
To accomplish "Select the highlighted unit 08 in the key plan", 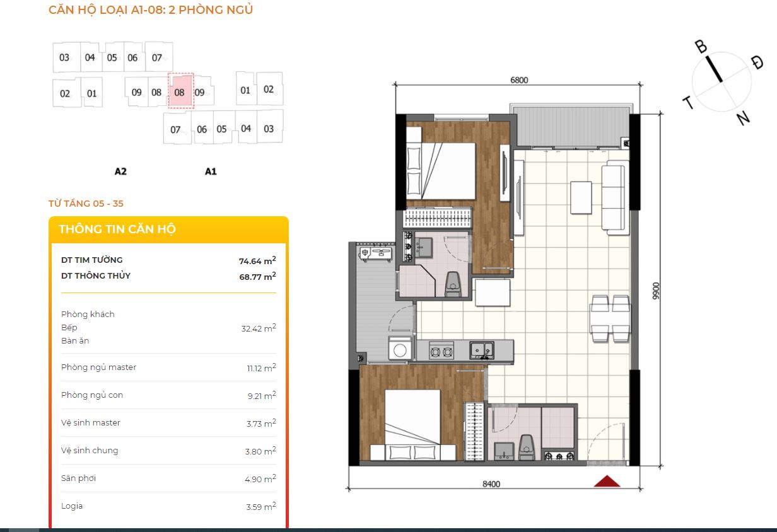I will 180,92.
